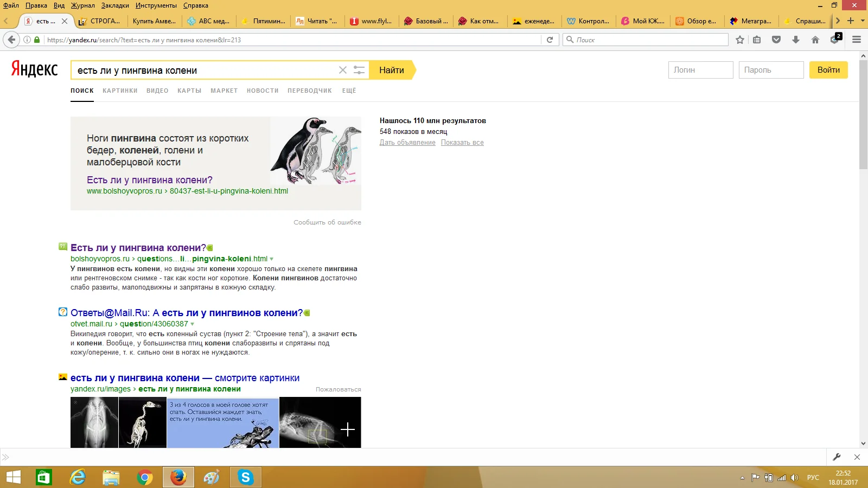868x488 pixels.
Task: Open the Файл menu
Action: tap(11, 5)
